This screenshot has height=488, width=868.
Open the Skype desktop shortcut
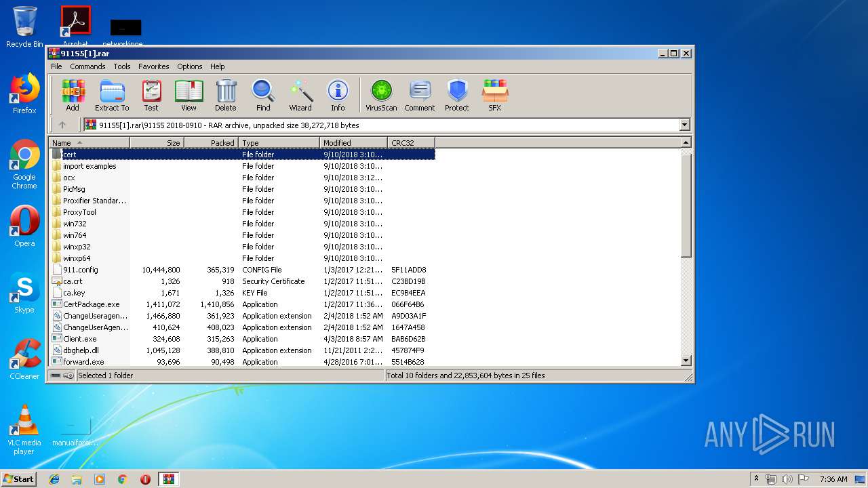24,293
